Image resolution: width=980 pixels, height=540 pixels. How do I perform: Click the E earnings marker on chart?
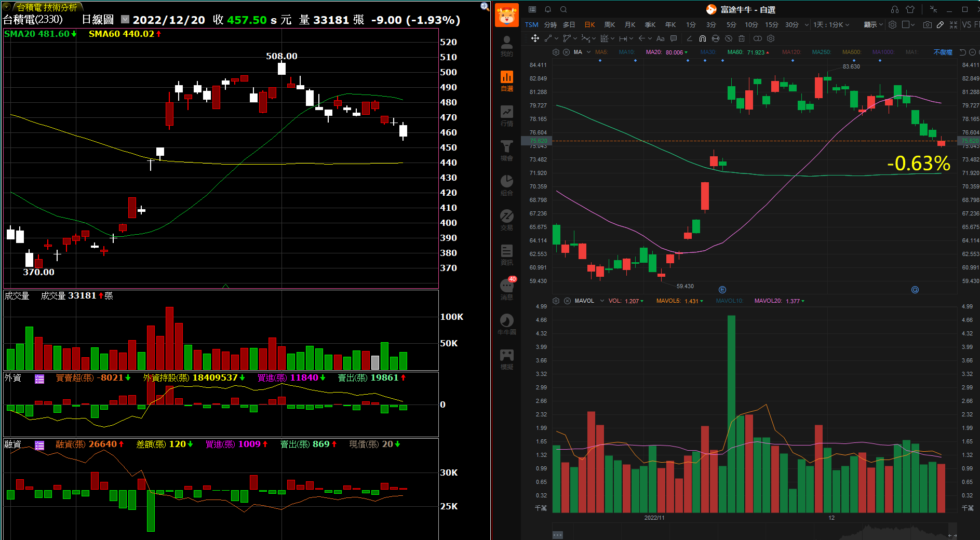722,290
